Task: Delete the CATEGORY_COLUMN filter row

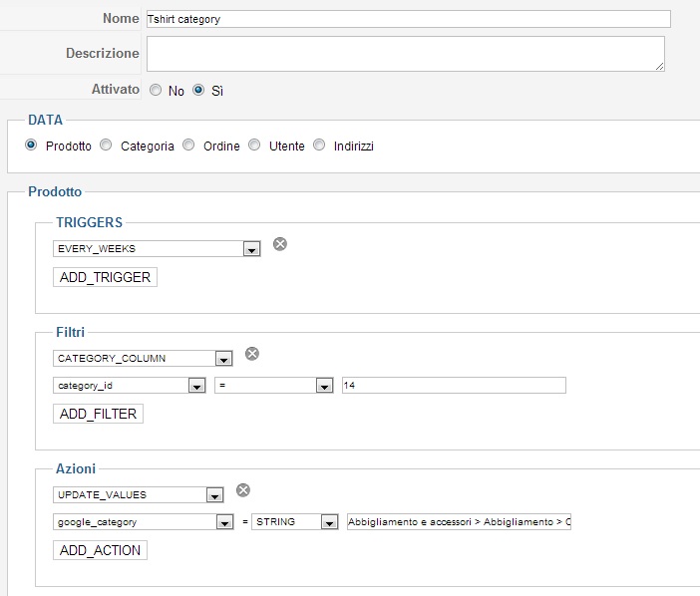Action: point(252,354)
